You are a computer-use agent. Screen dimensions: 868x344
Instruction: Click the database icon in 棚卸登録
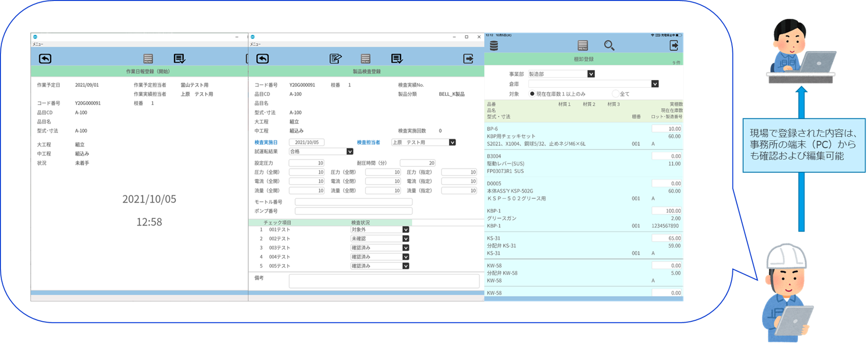[x=494, y=45]
